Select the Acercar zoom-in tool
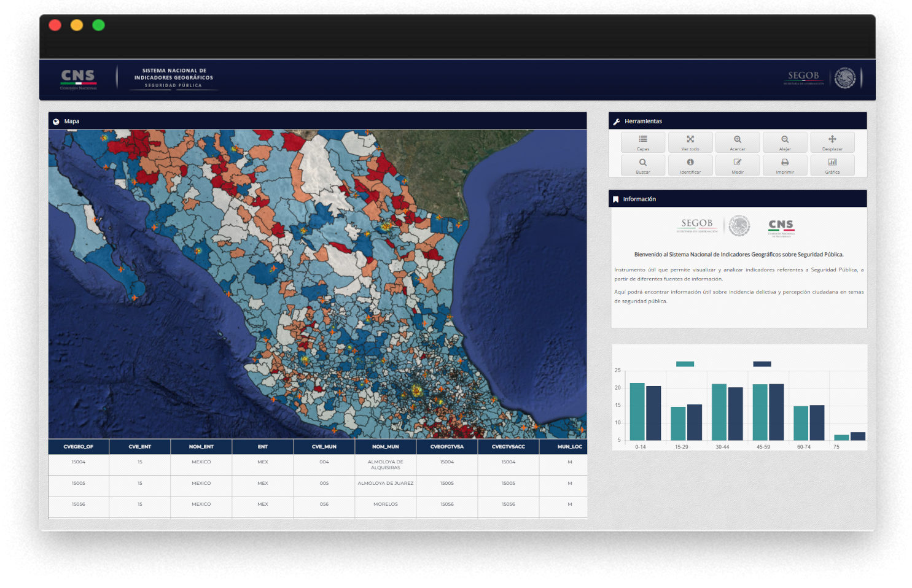Viewport: 912px width, 588px height. pyautogui.click(x=737, y=142)
